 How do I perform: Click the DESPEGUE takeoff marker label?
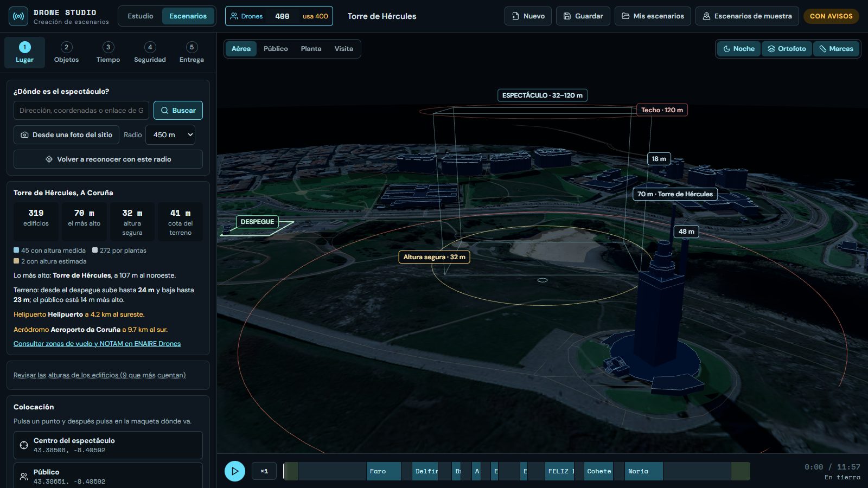[x=257, y=222]
